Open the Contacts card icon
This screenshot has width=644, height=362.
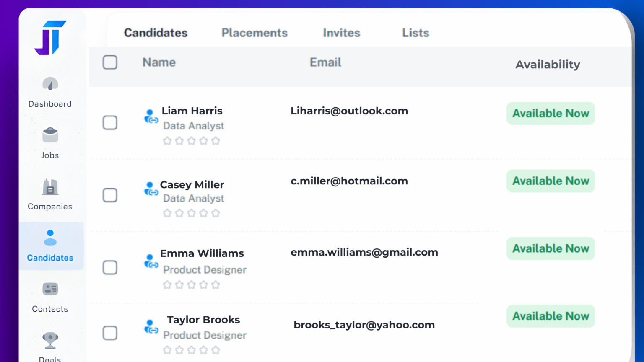click(x=50, y=289)
